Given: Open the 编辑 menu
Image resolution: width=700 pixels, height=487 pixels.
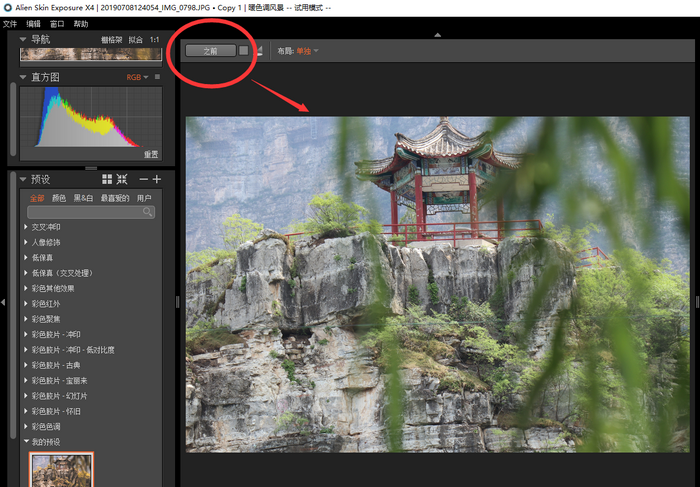Looking at the screenshot, I should 34,23.
